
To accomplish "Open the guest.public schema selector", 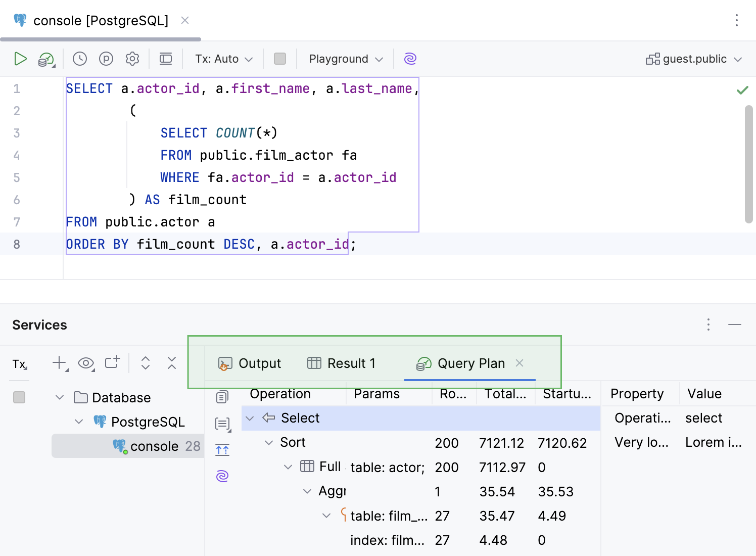I will click(694, 59).
